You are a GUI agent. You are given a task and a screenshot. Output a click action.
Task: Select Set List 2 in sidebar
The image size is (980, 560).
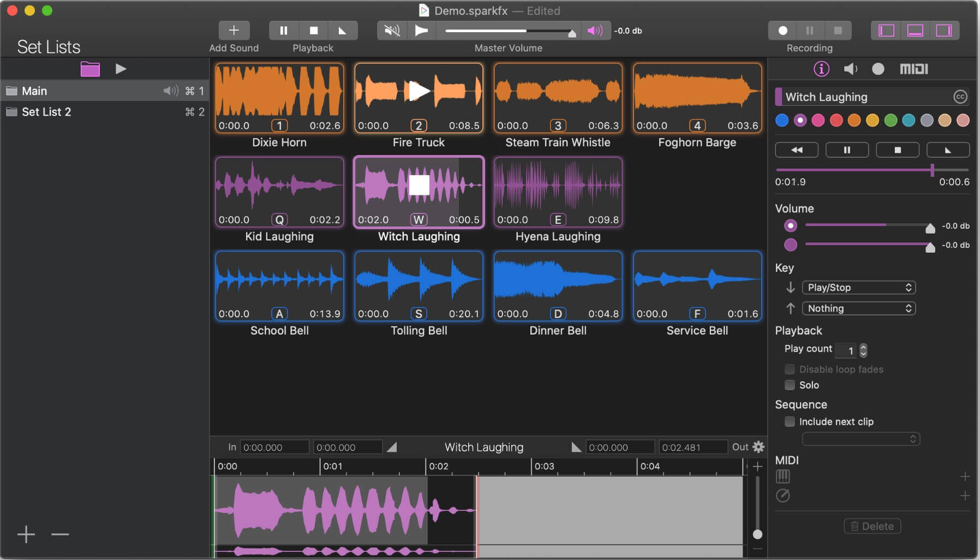[105, 112]
